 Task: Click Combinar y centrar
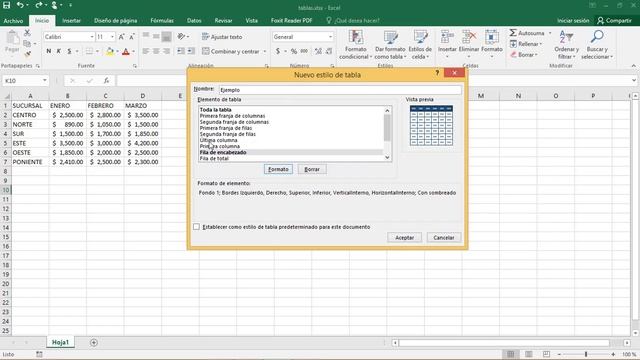tap(231, 51)
